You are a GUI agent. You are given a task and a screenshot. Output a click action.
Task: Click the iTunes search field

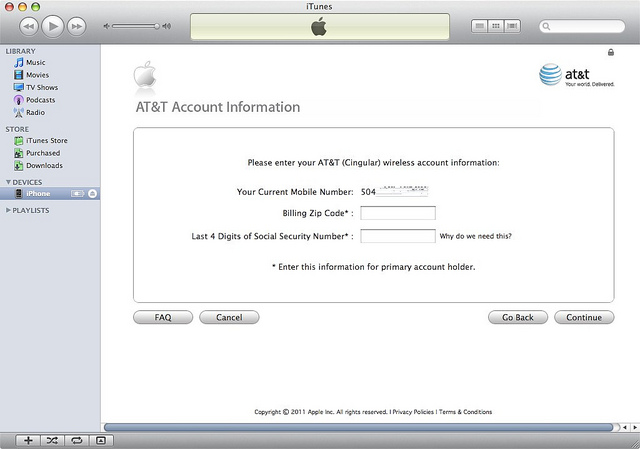point(582,27)
